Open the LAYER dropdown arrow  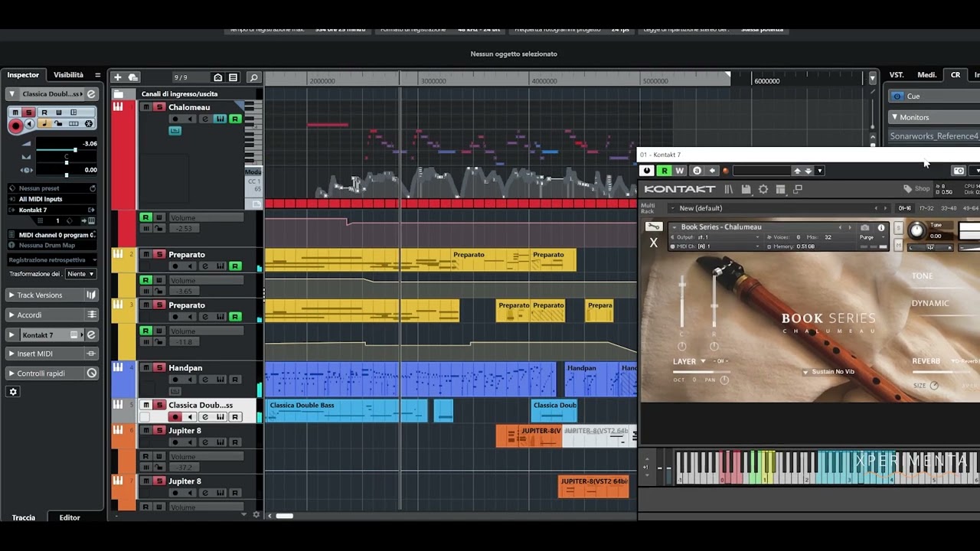[x=703, y=362]
